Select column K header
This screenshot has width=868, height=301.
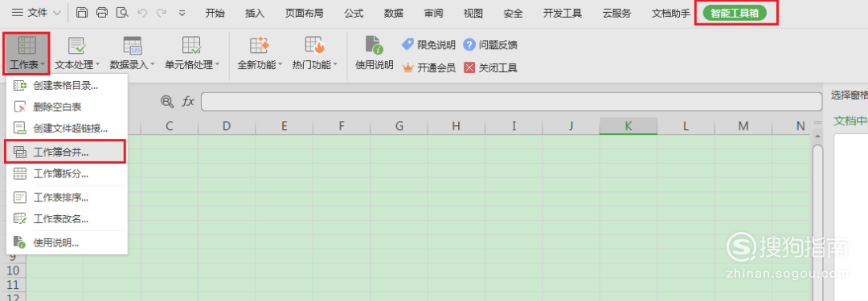coord(628,126)
